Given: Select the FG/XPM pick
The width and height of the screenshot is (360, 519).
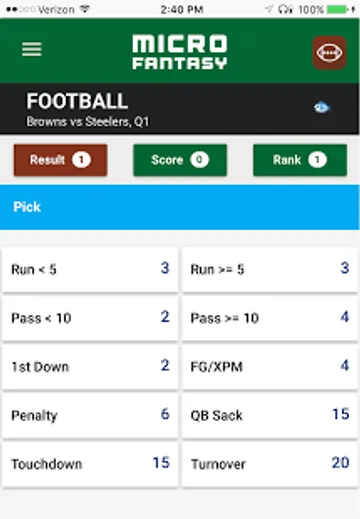Looking at the screenshot, I should [x=270, y=367].
